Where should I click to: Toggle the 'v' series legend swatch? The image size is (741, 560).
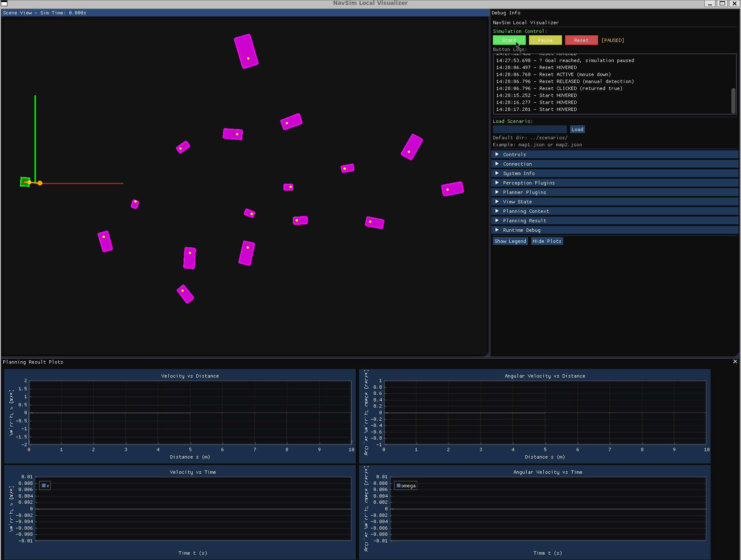(44, 486)
